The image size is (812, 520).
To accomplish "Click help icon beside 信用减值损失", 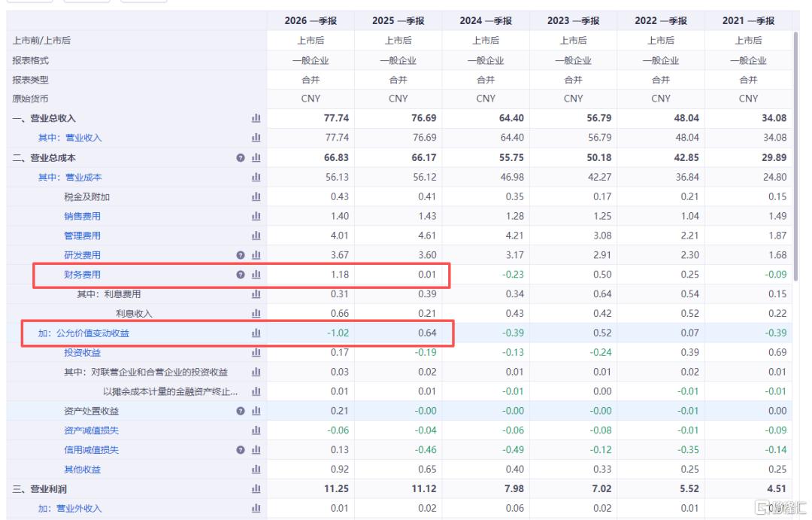I will tap(241, 450).
